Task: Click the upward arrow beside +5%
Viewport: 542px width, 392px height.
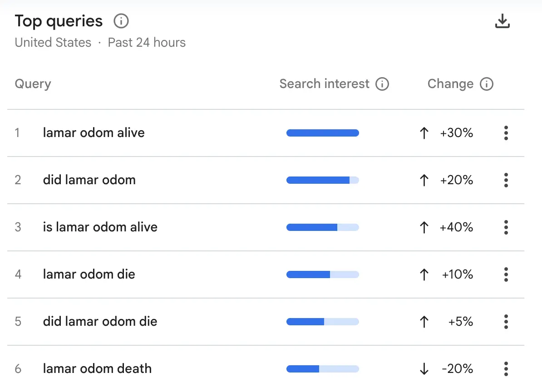Action: 424,322
